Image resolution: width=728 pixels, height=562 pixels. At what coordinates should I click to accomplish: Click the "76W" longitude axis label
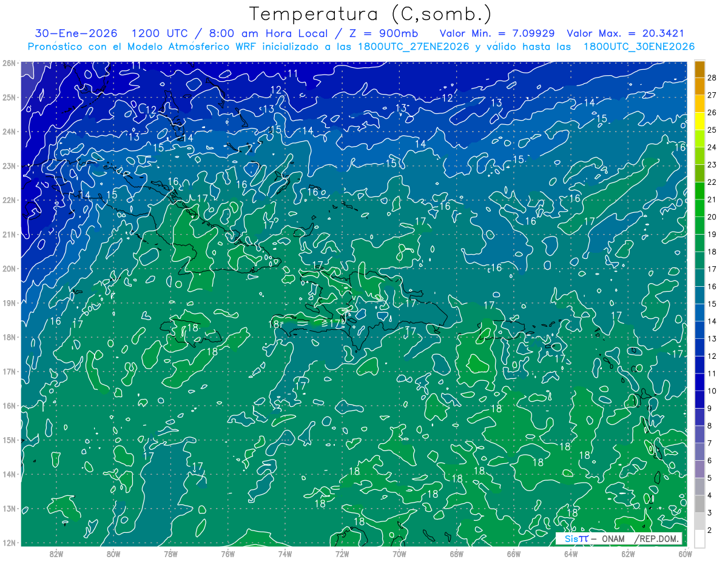[228, 554]
